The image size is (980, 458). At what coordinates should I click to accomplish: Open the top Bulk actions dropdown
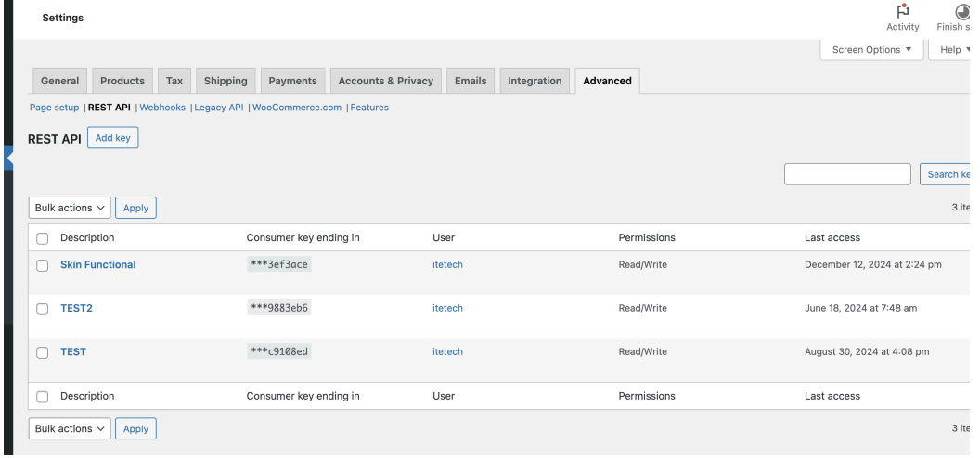pos(71,208)
